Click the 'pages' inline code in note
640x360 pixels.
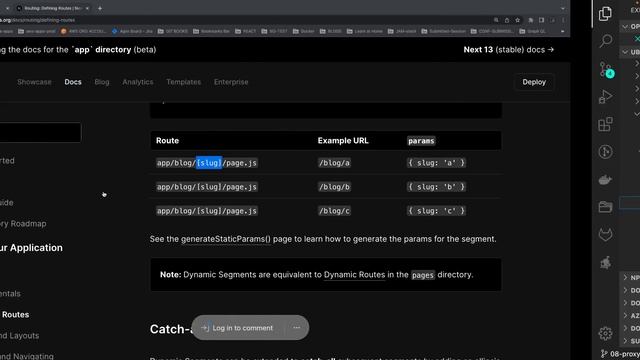(422, 275)
